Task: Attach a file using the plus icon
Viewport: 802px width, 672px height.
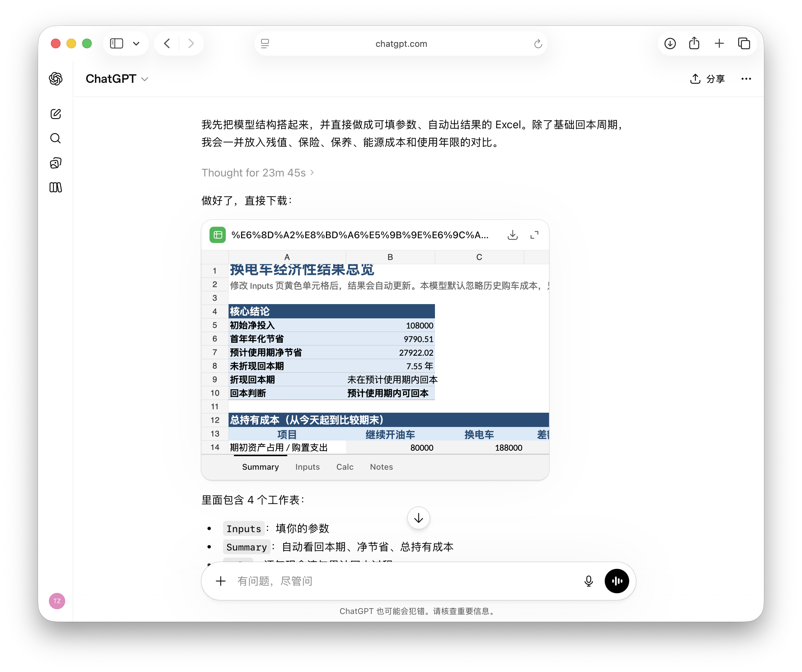Action: 221,581
